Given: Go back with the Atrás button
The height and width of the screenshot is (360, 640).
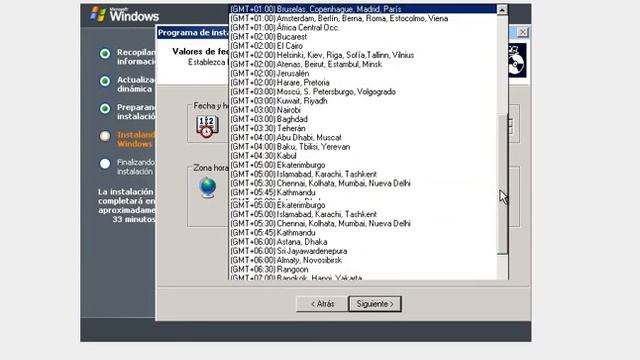Looking at the screenshot, I should [x=322, y=304].
